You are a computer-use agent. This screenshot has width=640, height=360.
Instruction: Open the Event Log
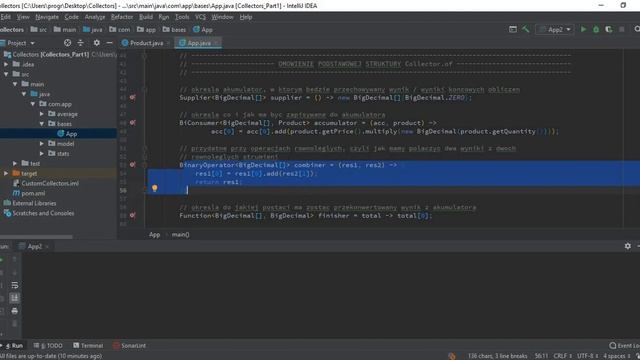coord(624,346)
